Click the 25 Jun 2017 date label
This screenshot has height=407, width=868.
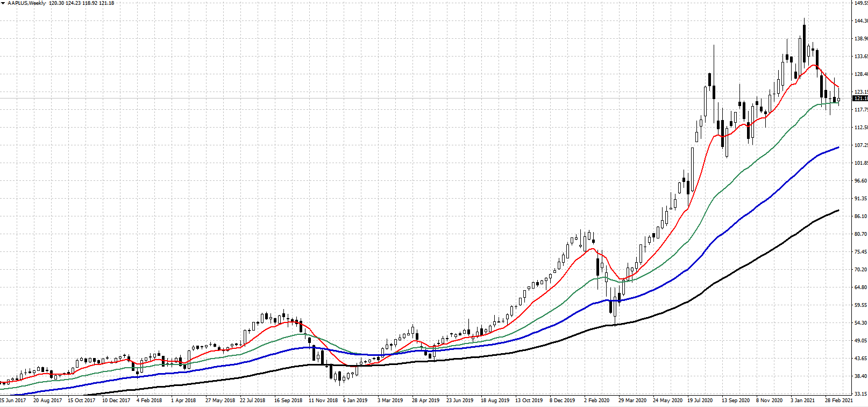[x=13, y=401]
